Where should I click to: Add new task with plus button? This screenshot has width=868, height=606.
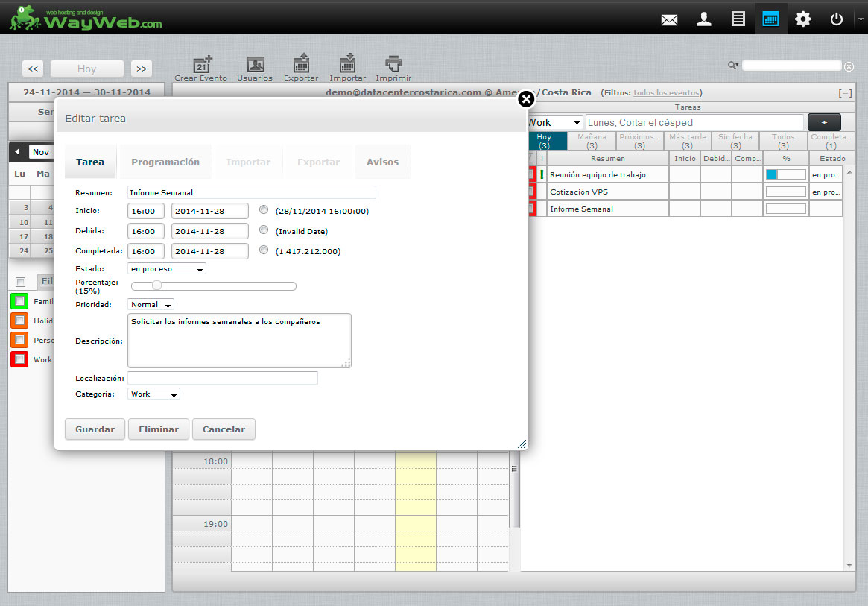tap(824, 122)
